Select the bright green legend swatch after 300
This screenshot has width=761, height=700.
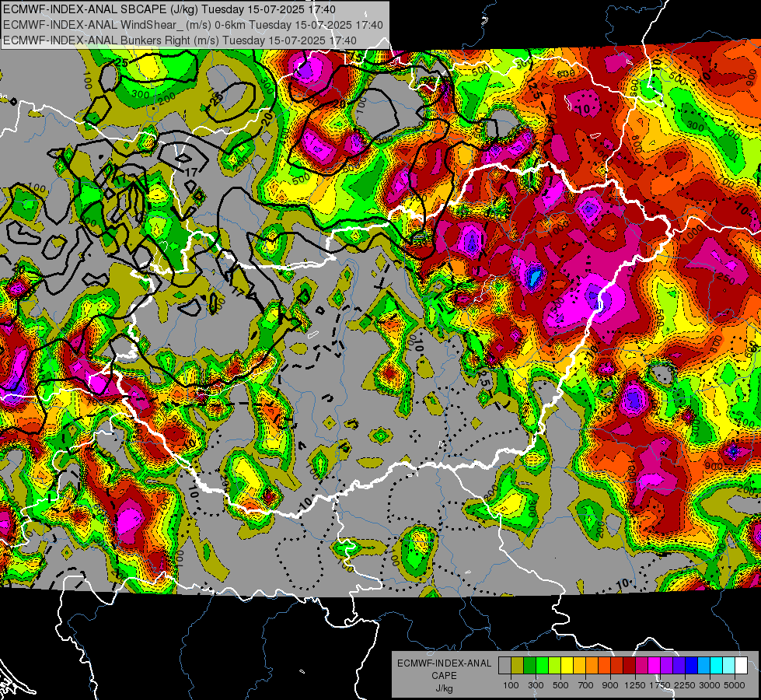click(542, 665)
